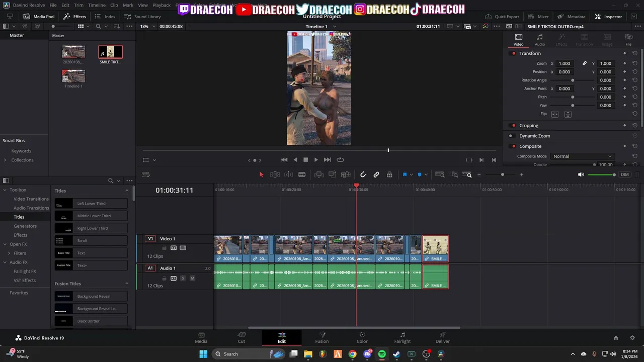The height and width of the screenshot is (362, 644).
Task: Mute Audio 1 track with M button
Action: [x=192, y=278]
